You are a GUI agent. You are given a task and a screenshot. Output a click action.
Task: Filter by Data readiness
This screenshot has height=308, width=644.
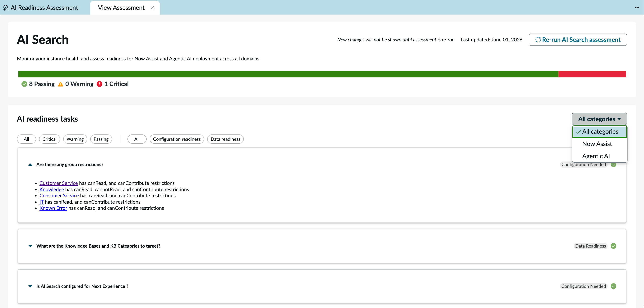coord(226,139)
